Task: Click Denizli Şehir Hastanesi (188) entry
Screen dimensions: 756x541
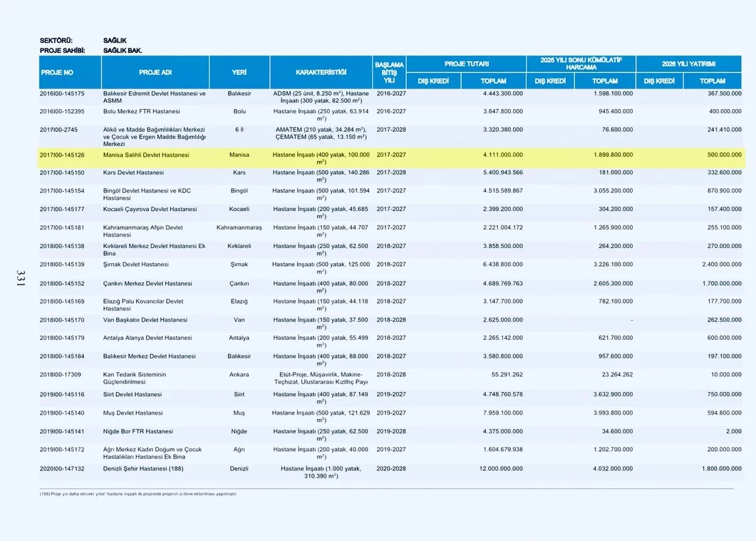Action: [x=143, y=468]
